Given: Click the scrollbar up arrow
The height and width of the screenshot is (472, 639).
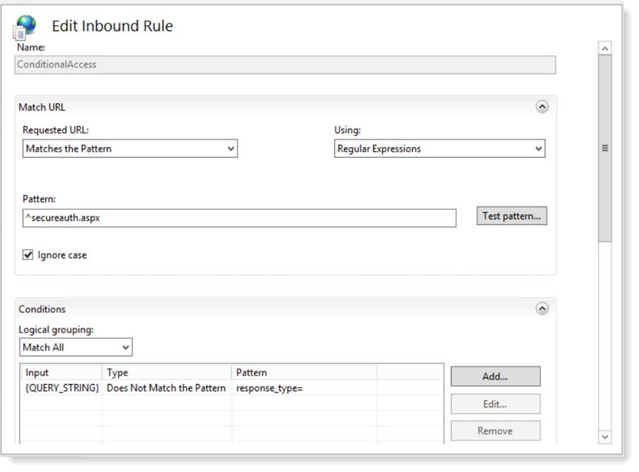Looking at the screenshot, I should (605, 49).
